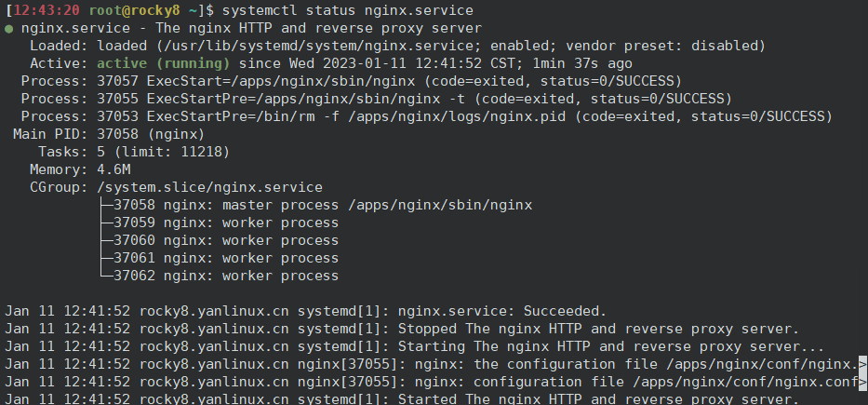The image size is (868, 405).
Task: Select the master process 37058 tree entry
Action: [323, 205]
